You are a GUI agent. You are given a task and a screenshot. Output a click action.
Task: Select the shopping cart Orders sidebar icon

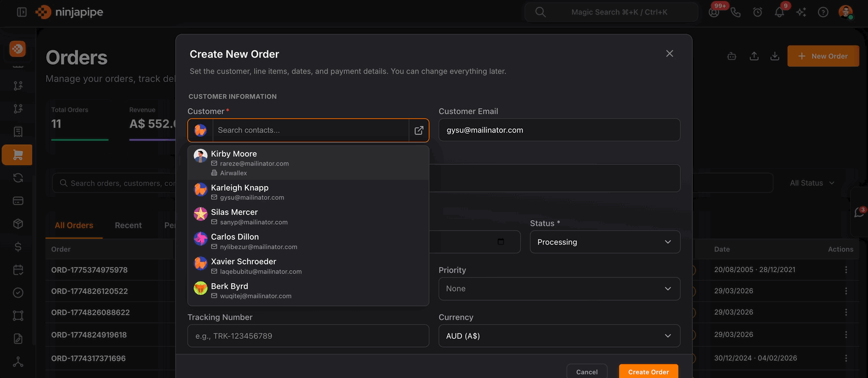18,155
